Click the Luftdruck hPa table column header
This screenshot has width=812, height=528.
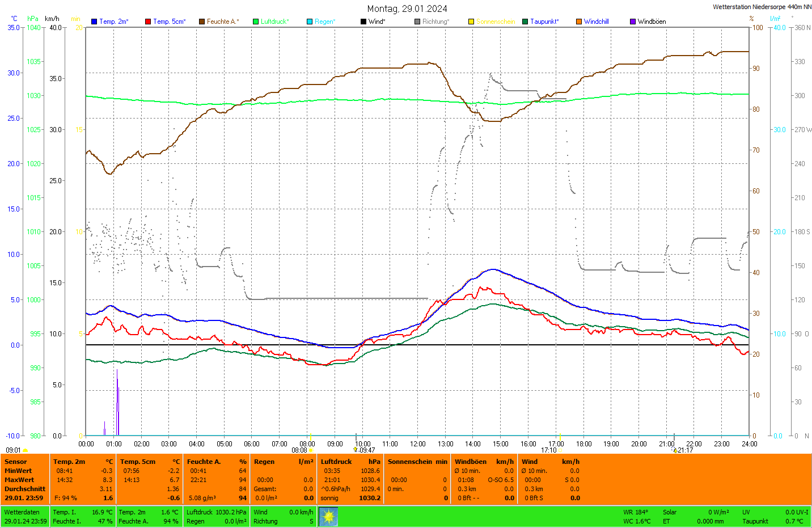pos(350,462)
